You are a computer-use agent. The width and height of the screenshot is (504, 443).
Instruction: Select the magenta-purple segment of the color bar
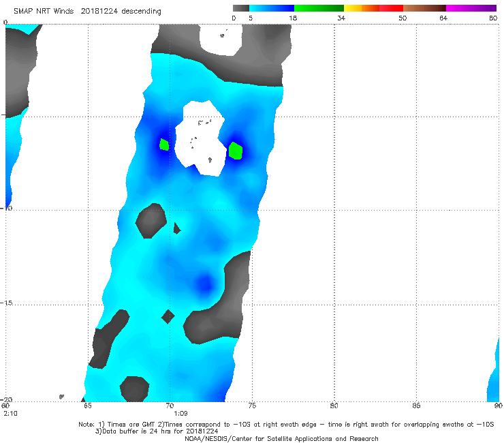point(471,8)
